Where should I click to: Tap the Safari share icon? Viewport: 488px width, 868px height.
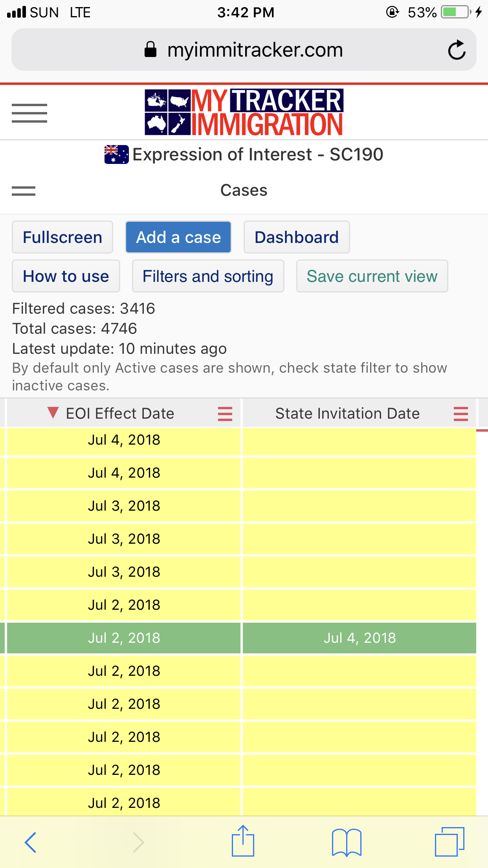[243, 841]
